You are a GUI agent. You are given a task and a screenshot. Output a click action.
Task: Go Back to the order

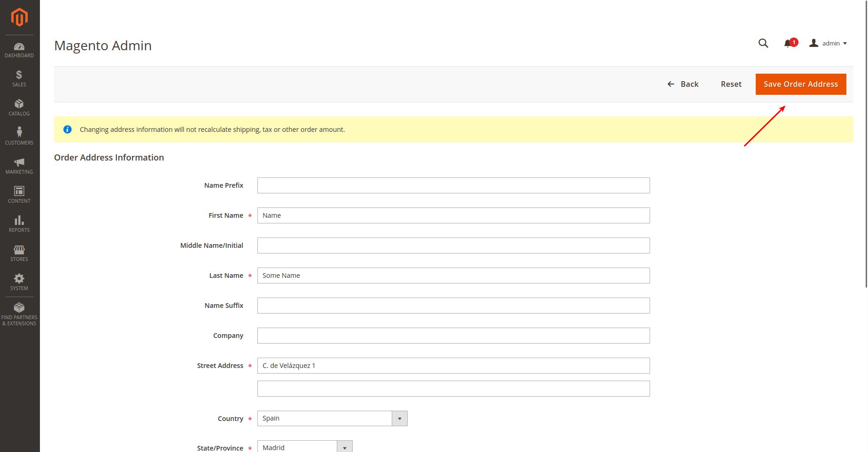pyautogui.click(x=683, y=84)
